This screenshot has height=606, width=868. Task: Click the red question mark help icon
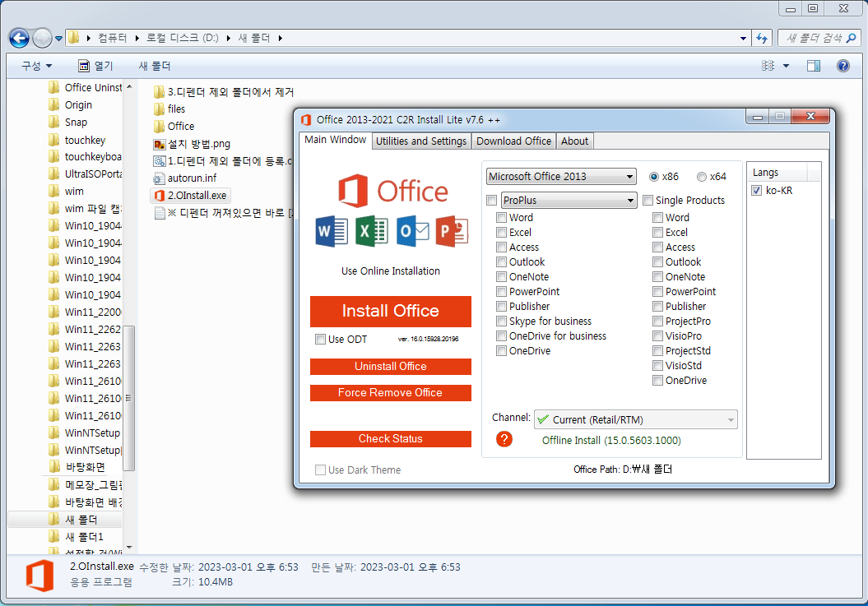(x=504, y=439)
